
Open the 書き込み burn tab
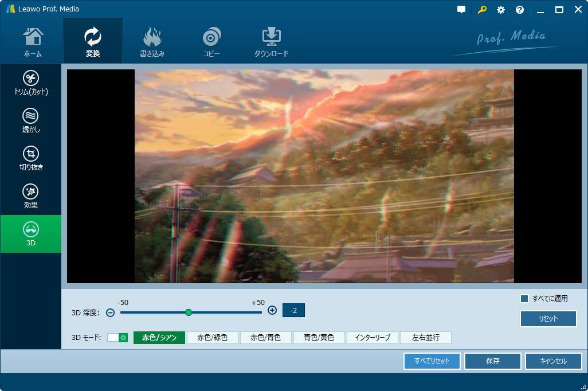click(x=152, y=41)
